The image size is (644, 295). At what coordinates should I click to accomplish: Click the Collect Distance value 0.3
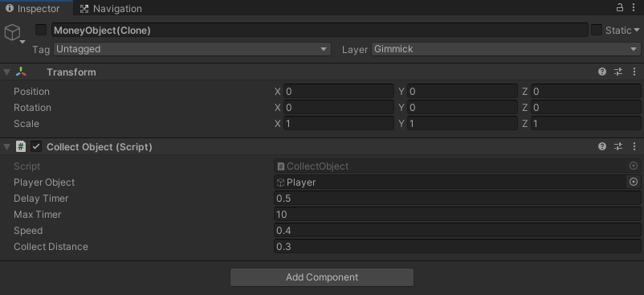click(x=458, y=246)
